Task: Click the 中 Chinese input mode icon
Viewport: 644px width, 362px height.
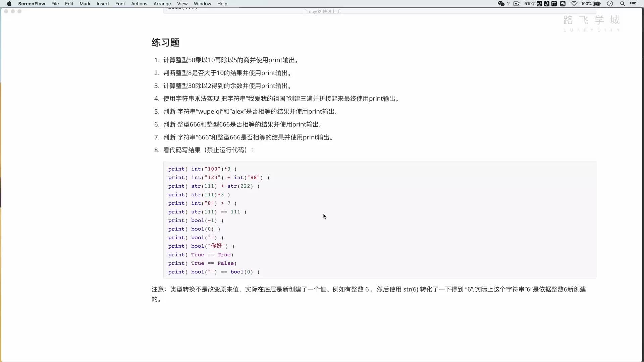Action: coord(554,4)
